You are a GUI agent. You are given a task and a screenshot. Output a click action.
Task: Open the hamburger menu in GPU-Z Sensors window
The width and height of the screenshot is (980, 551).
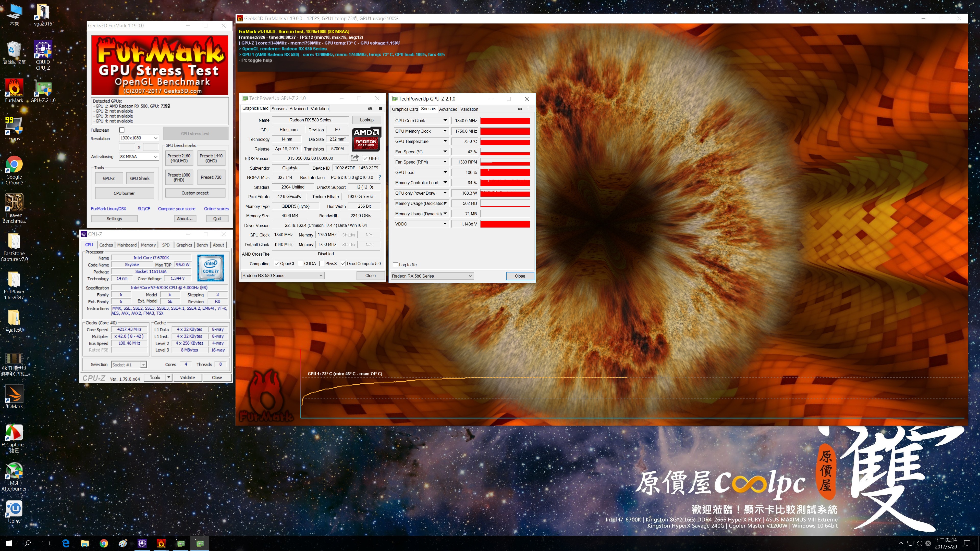coord(530,109)
